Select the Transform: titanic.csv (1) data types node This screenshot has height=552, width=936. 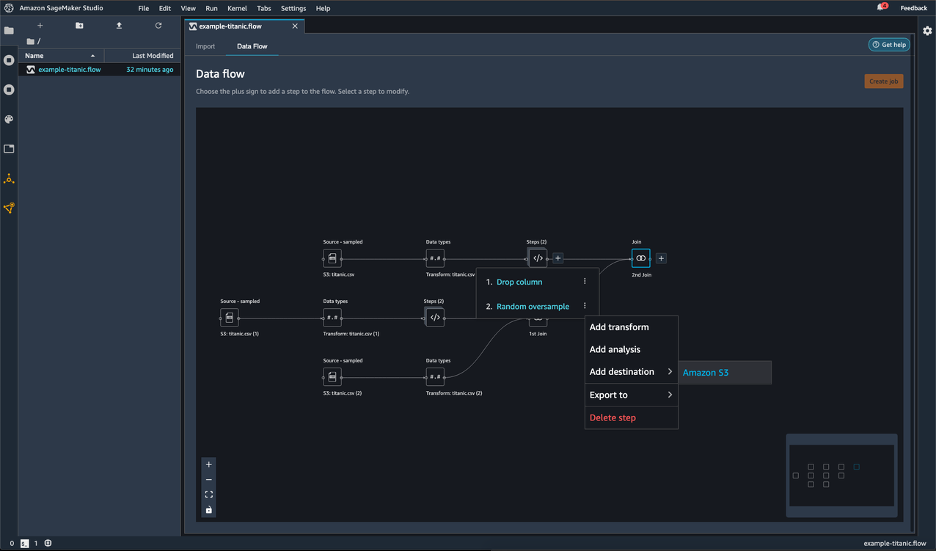(332, 318)
